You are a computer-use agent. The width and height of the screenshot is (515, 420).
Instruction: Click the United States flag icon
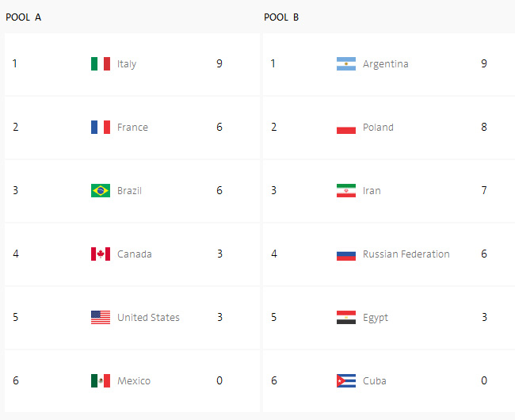point(101,317)
